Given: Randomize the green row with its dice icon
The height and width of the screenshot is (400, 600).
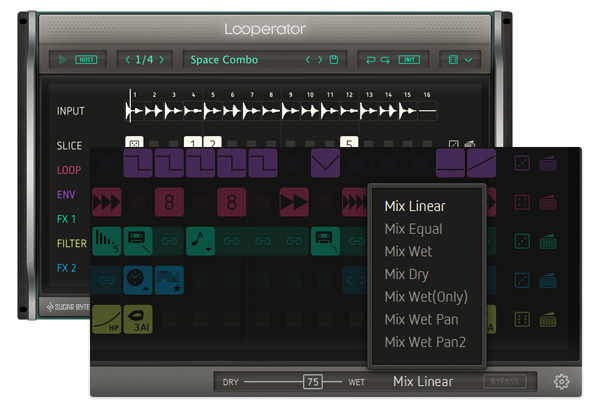Looking at the screenshot, I should [x=522, y=241].
